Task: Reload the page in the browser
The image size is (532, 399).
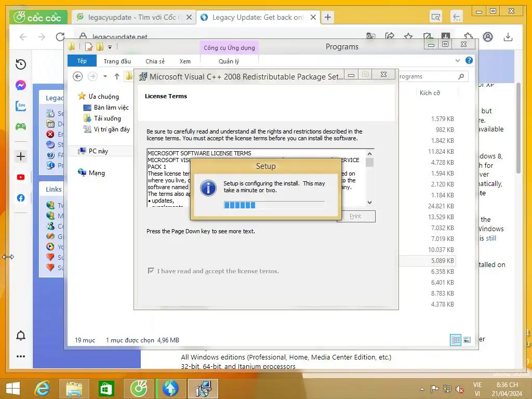Action: tap(60, 37)
